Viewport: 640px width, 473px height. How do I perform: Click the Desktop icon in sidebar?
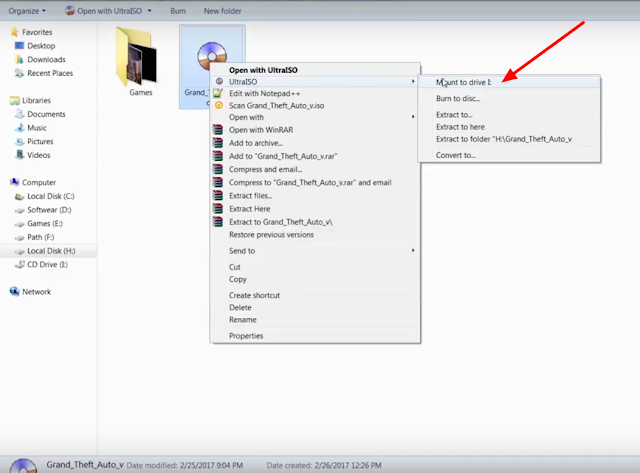click(19, 45)
